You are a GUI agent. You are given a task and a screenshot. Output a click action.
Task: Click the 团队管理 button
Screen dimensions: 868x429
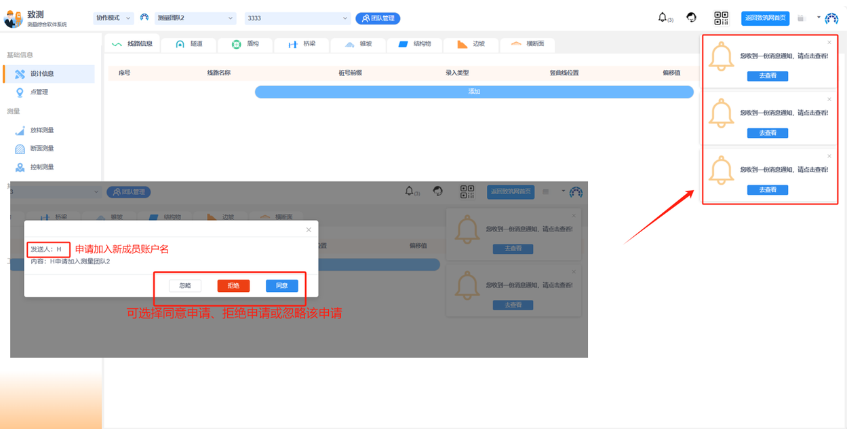pos(378,18)
